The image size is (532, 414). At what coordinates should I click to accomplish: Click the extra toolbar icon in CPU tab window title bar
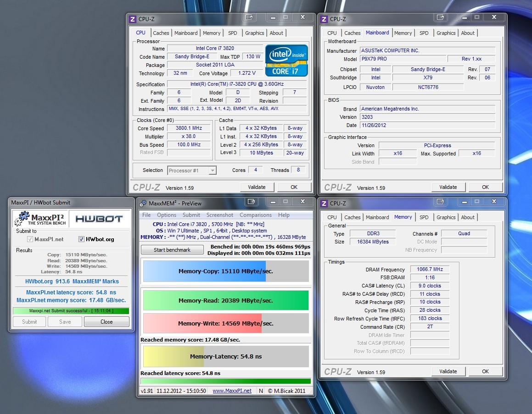(x=249, y=17)
